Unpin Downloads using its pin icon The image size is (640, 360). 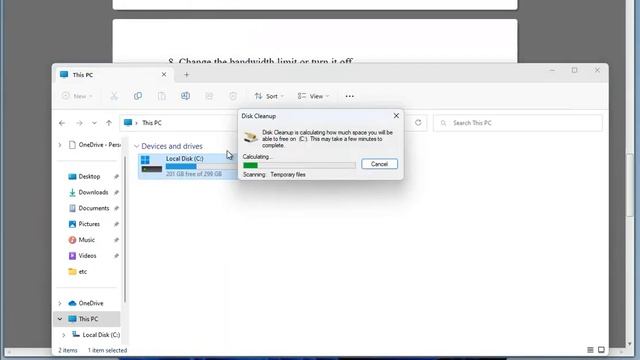[116, 192]
